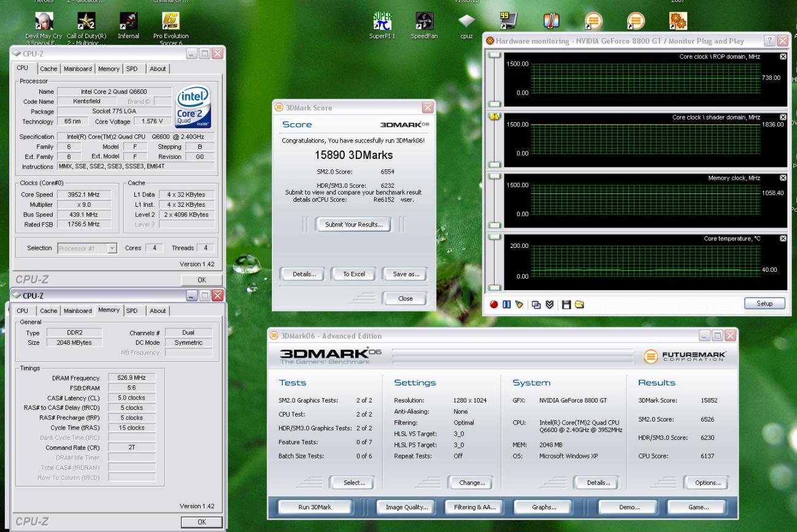Viewport: 797px width, 532px height.
Task: Open Pro Evolution Soccer 6 desktop shortcut
Action: (171, 26)
